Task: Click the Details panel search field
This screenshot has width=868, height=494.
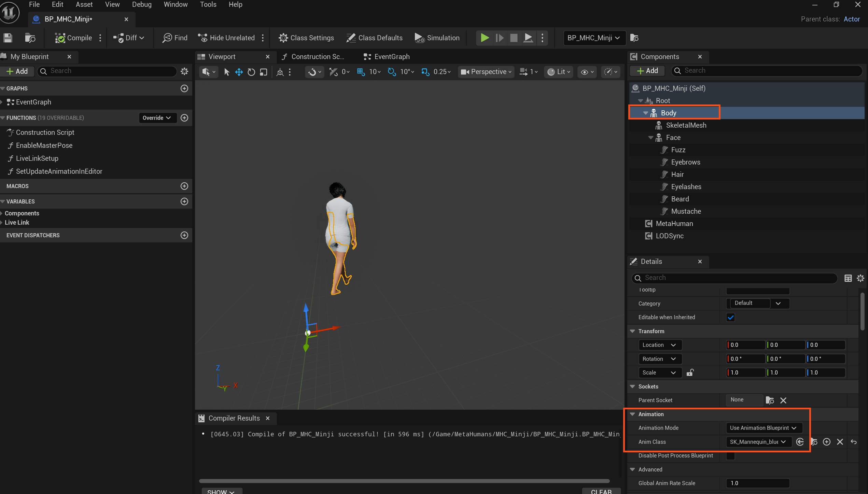Action: coord(734,278)
